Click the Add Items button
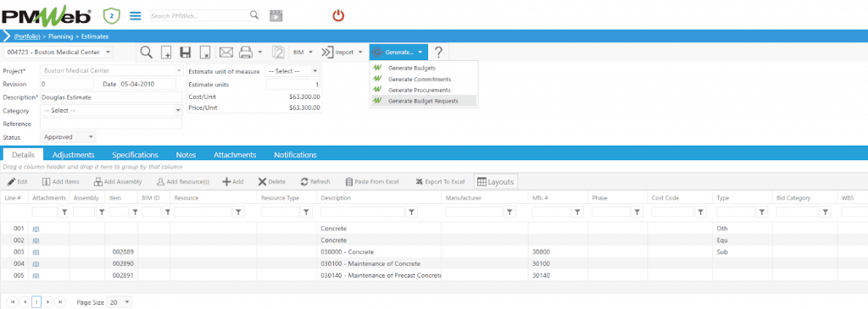The image size is (868, 309). [x=61, y=181]
